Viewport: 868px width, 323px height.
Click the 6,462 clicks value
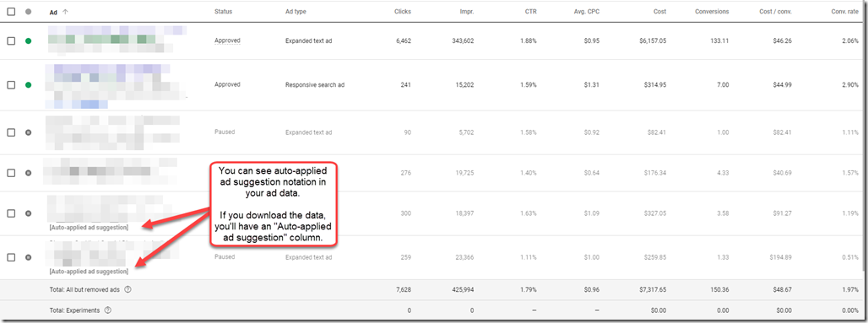pos(403,40)
